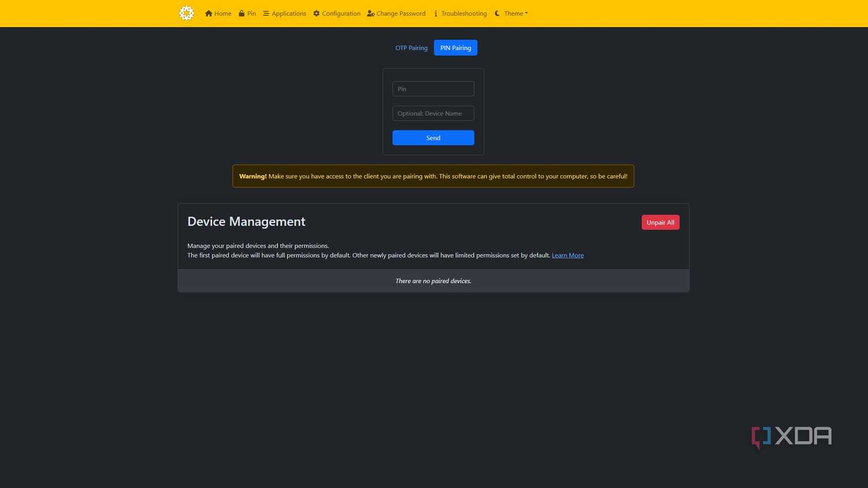Viewport: 868px width, 488px height.
Task: Switch to the OTP Pairing tab
Action: [411, 48]
